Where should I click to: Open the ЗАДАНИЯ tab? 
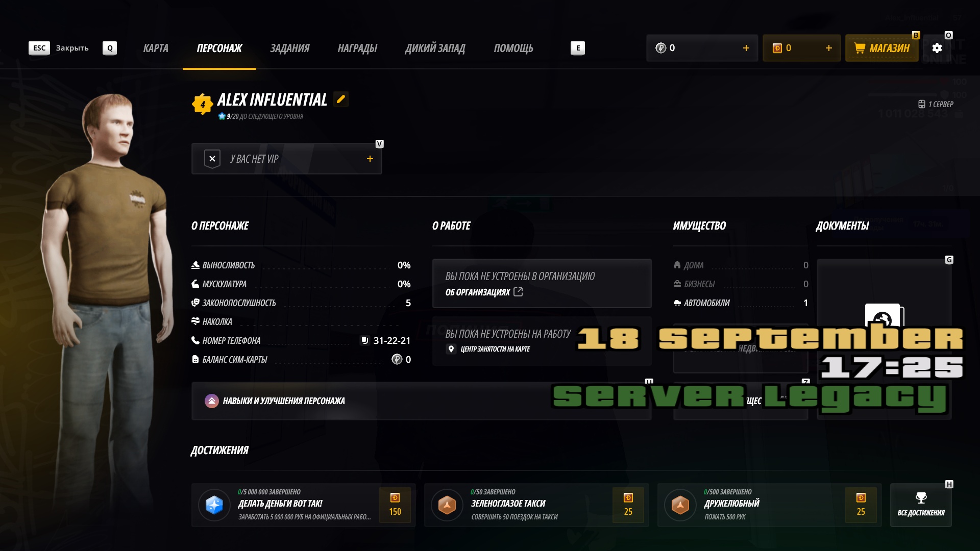click(289, 48)
